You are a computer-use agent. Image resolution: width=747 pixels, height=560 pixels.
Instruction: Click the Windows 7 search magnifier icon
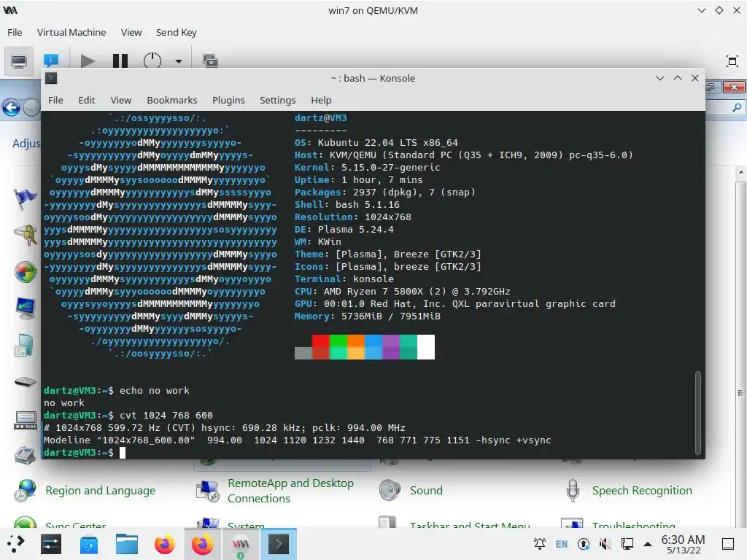tap(737, 108)
